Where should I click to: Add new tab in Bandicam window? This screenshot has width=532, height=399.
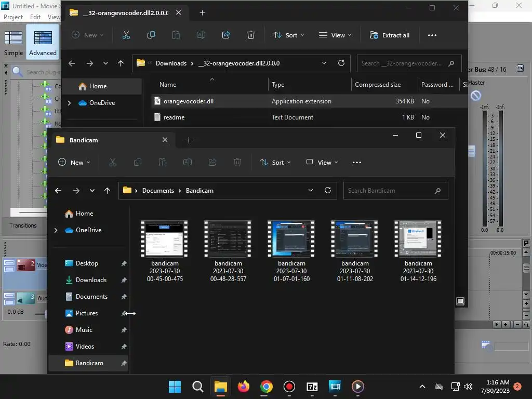189,140
